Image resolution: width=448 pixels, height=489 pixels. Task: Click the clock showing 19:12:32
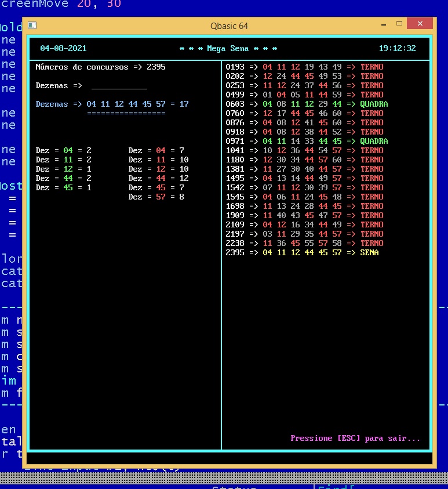point(397,49)
